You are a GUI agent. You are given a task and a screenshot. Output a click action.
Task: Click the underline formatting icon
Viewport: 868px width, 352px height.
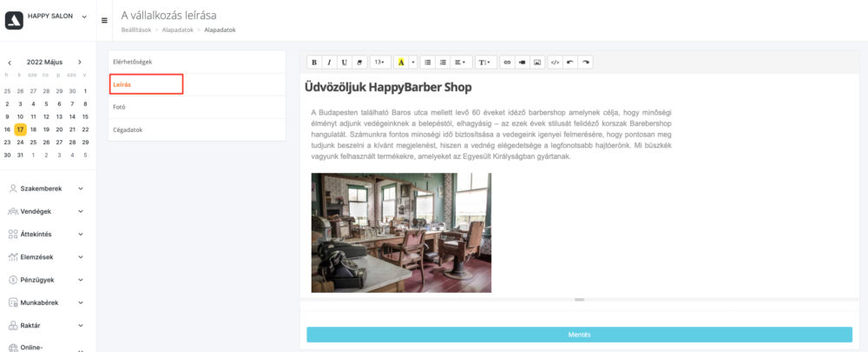344,63
